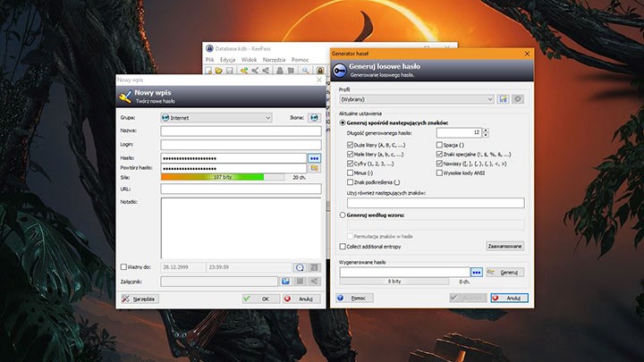Expand the Profil dropdown showing (Wybrany)
The height and width of the screenshot is (362, 644).
click(x=416, y=98)
